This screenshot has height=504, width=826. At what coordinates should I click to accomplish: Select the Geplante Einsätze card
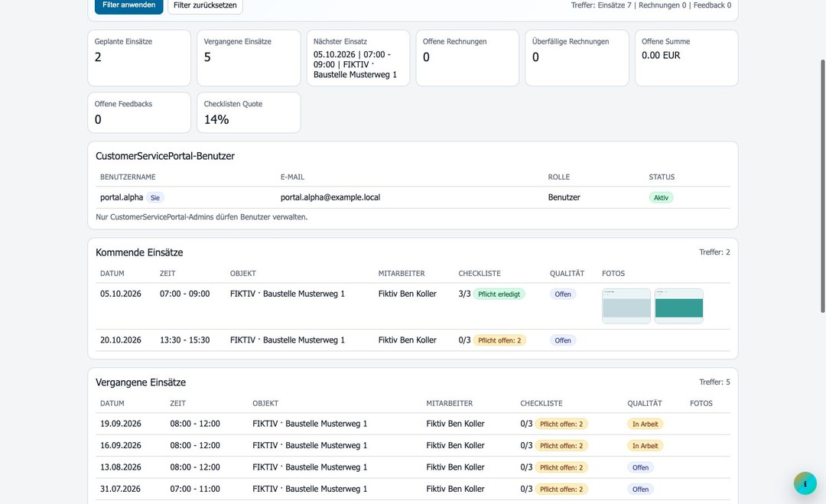139,58
